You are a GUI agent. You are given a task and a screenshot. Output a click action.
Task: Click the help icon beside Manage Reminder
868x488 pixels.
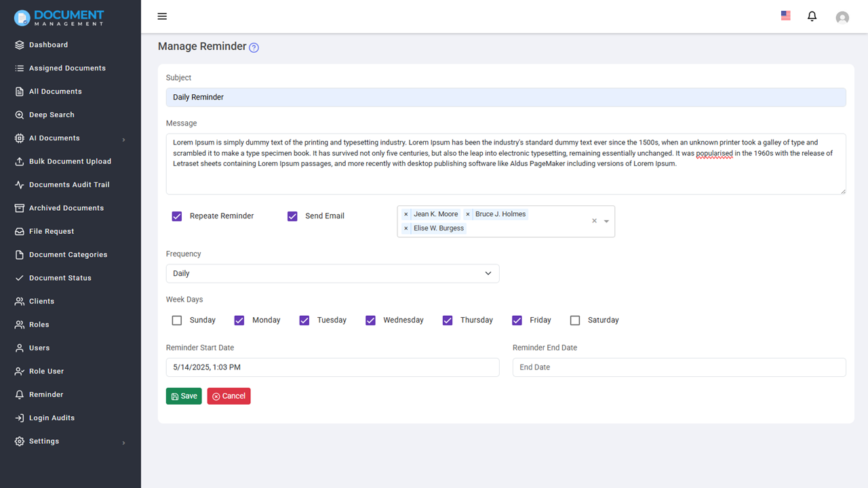(254, 47)
